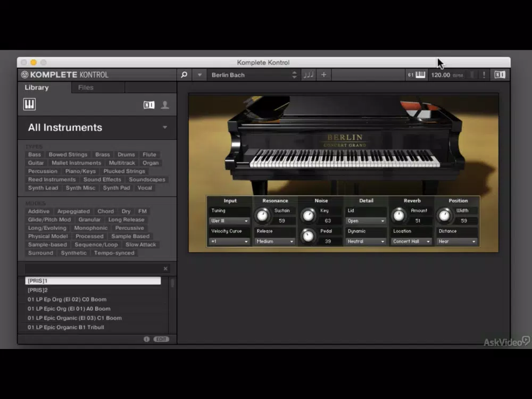
Task: Select 01 LP Epic Org (El 01) A0 Boom
Action: pos(93,309)
